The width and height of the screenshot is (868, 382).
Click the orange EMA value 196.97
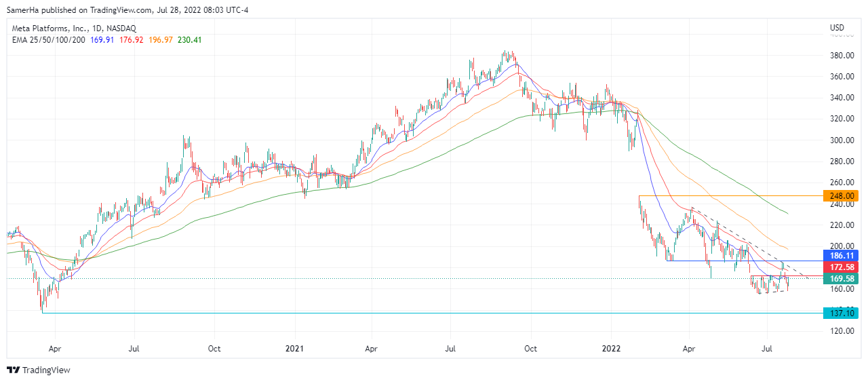click(159, 40)
